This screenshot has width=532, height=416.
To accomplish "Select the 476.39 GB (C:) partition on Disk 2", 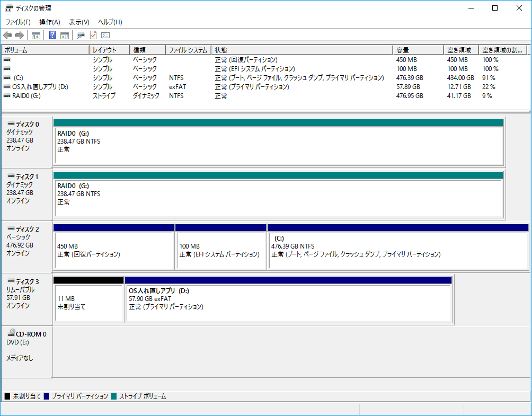I will pyautogui.click(x=397, y=250).
